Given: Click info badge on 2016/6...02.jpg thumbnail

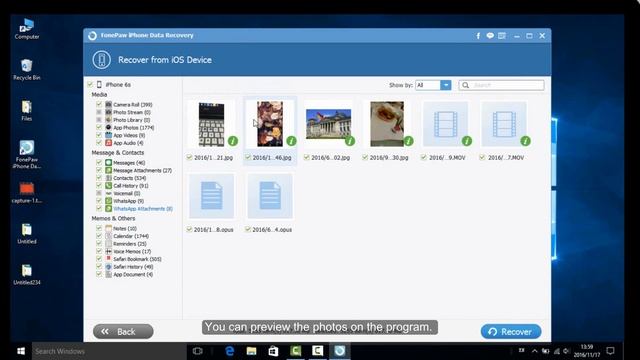Looking at the screenshot, I should (x=350, y=141).
